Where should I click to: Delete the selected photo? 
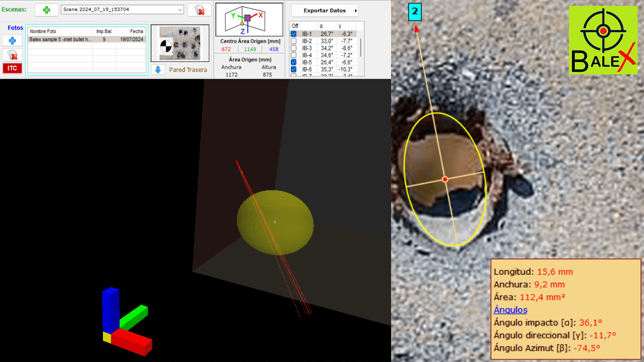12,55
